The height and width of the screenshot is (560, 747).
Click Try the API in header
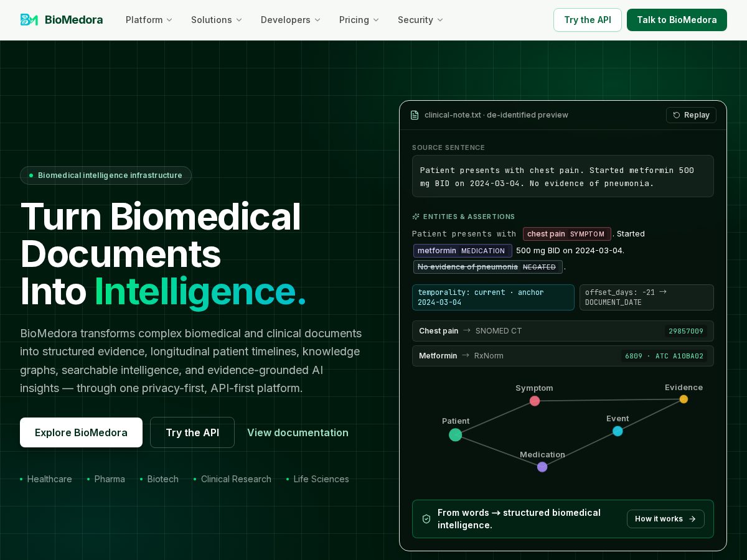(588, 20)
